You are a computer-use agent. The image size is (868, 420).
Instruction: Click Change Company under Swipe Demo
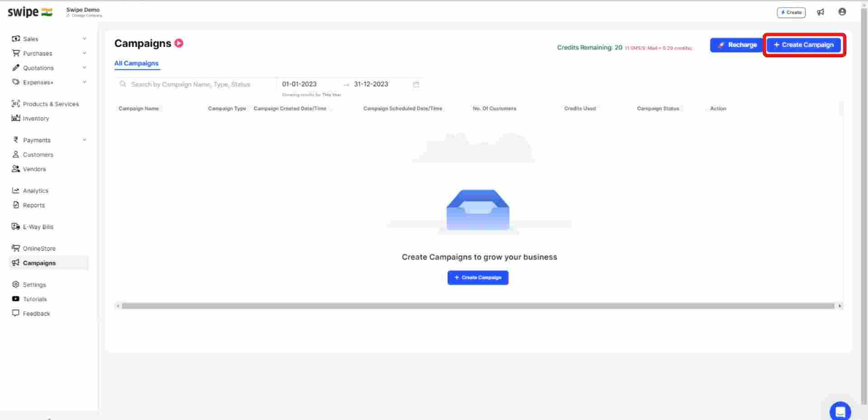pyautogui.click(x=84, y=15)
